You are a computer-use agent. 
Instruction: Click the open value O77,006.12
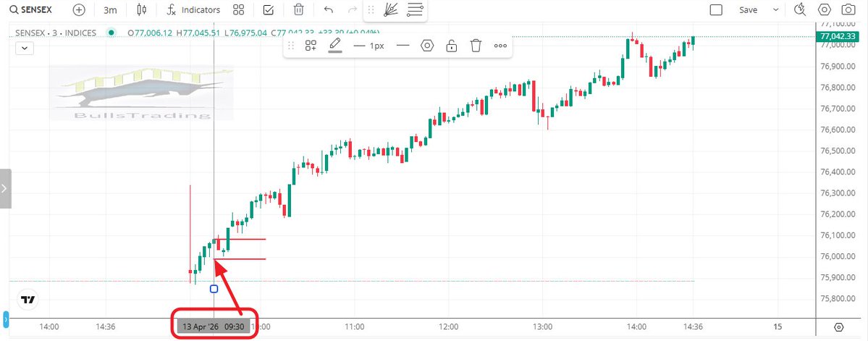click(151, 33)
